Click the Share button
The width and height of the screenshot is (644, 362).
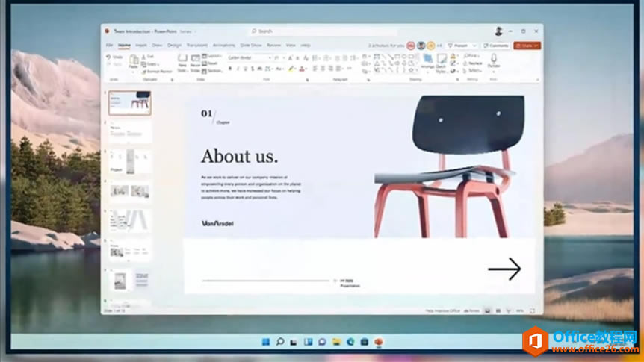click(x=527, y=46)
